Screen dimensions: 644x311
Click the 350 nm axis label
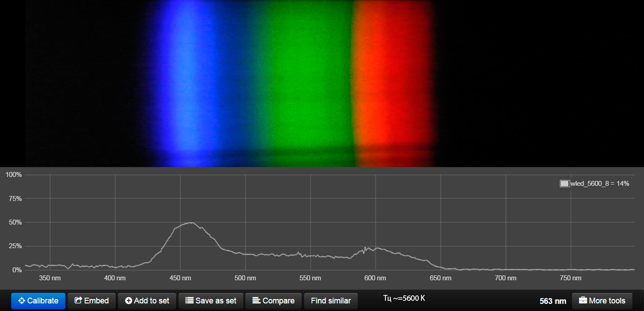coord(50,278)
